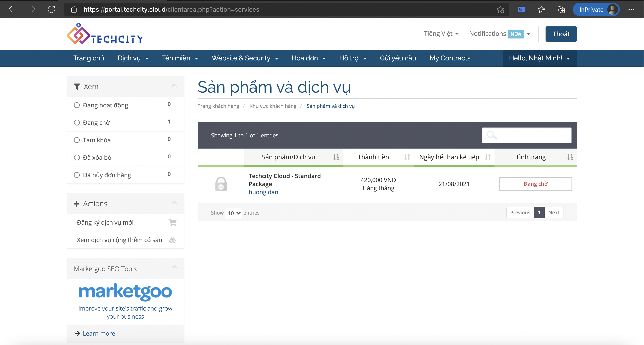Screen dimensions: 644x345
Task: Click the site lock icon in address bar
Action: click(73, 9)
